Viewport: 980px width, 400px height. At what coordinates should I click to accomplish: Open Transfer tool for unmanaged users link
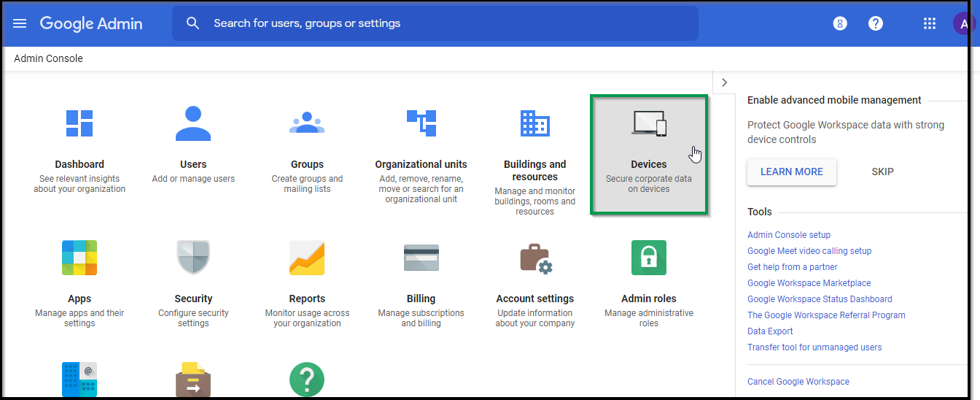point(814,347)
